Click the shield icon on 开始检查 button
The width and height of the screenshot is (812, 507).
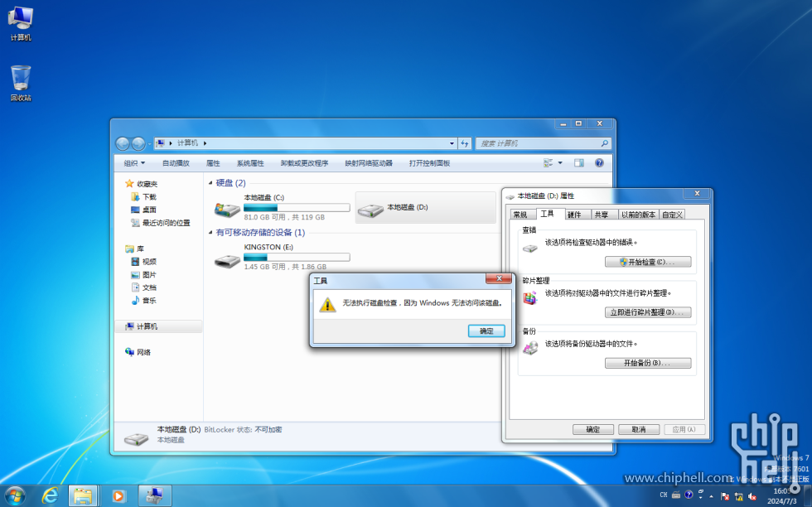[623, 262]
